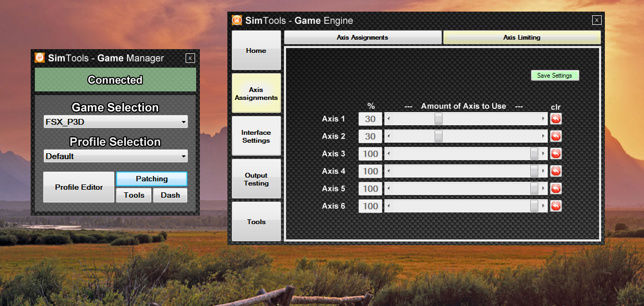Decrease Axis 5 with left scroll arrow
The height and width of the screenshot is (306, 644).
coord(389,189)
